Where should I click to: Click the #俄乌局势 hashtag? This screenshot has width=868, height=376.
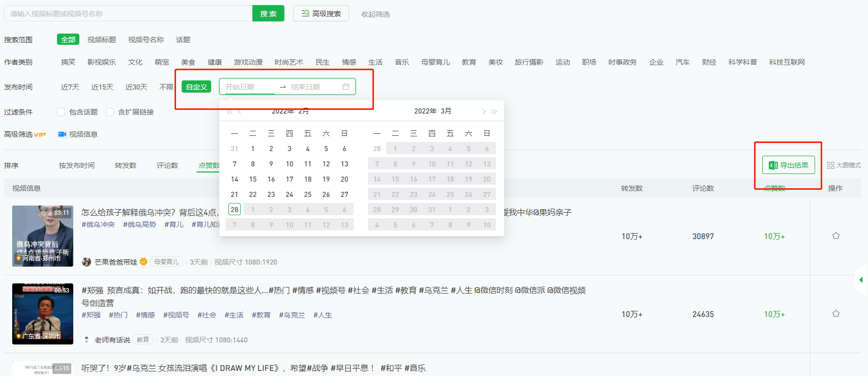[x=139, y=224]
